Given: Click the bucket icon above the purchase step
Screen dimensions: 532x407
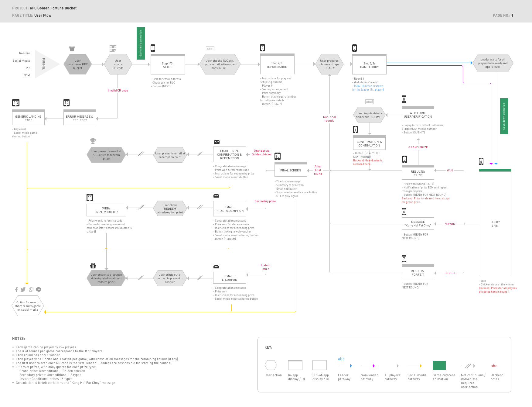Looking at the screenshot, I should 72,49.
